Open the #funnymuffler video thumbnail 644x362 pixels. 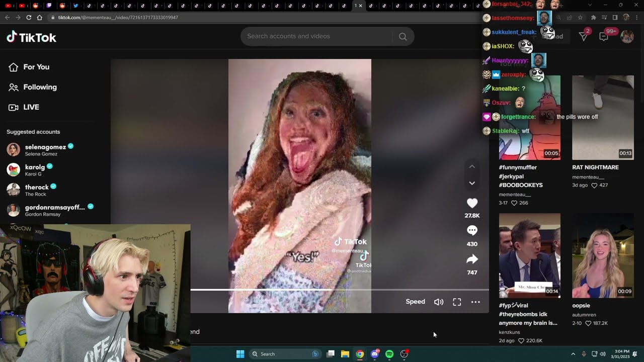pos(529,118)
